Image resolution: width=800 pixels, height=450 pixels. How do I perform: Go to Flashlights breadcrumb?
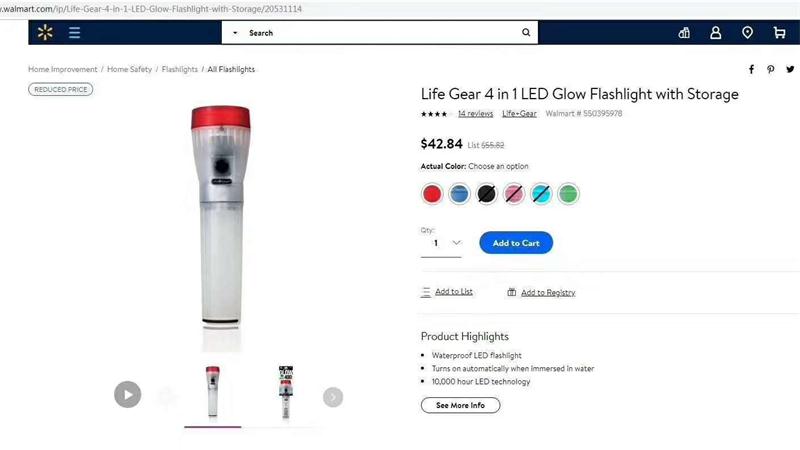tap(180, 69)
